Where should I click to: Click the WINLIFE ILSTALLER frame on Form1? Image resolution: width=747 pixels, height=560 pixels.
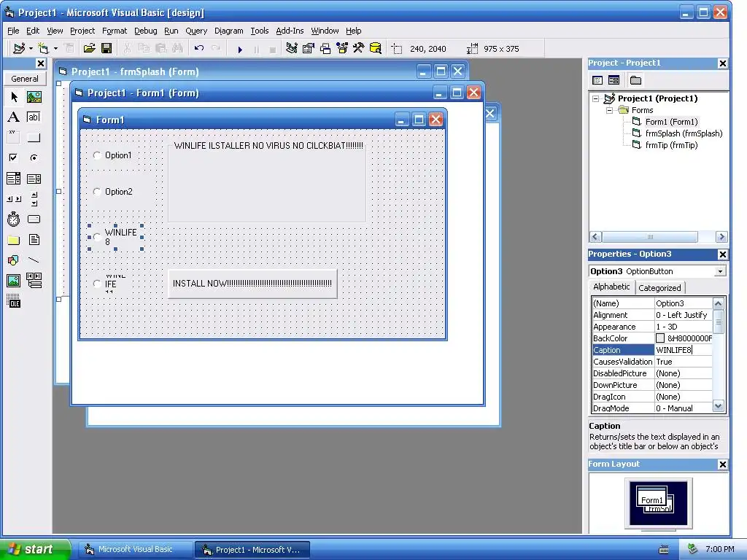[267, 182]
